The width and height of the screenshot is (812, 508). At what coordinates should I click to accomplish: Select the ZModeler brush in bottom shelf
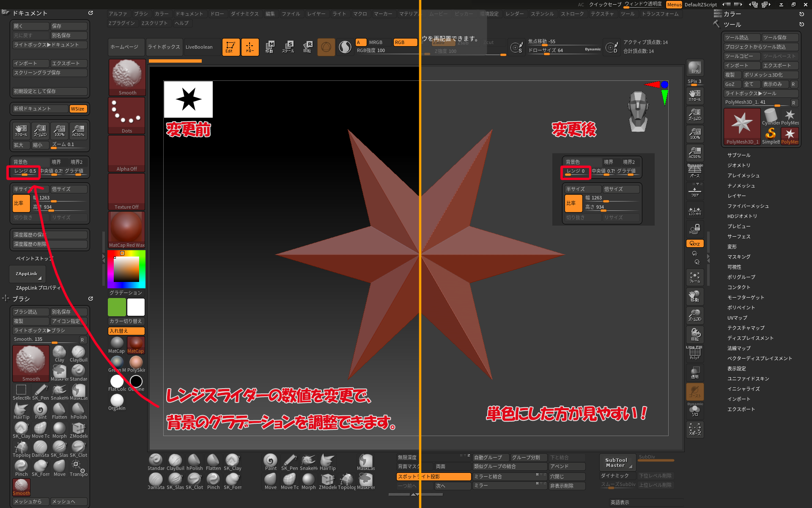click(x=327, y=481)
